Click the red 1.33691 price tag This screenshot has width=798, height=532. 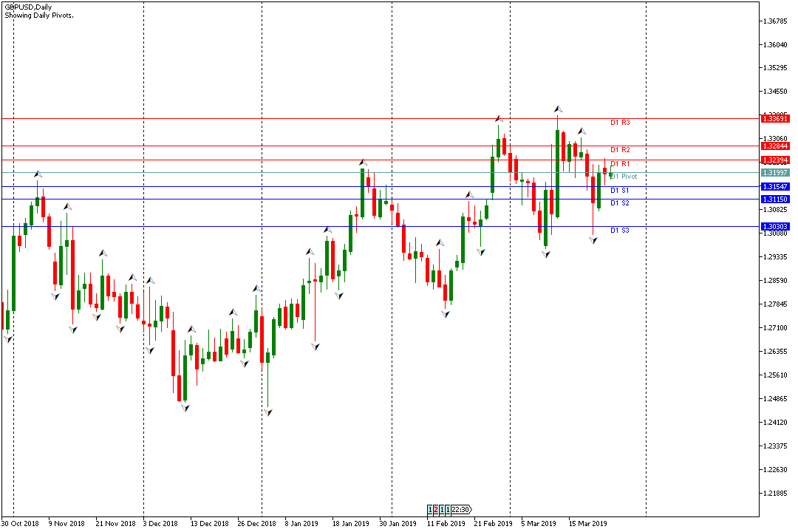(775, 118)
